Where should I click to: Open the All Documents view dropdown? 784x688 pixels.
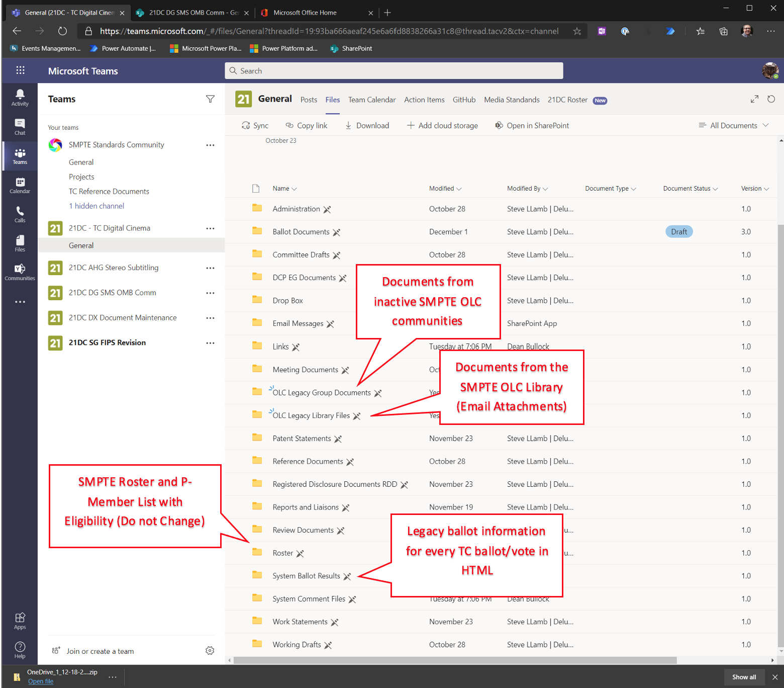point(734,125)
